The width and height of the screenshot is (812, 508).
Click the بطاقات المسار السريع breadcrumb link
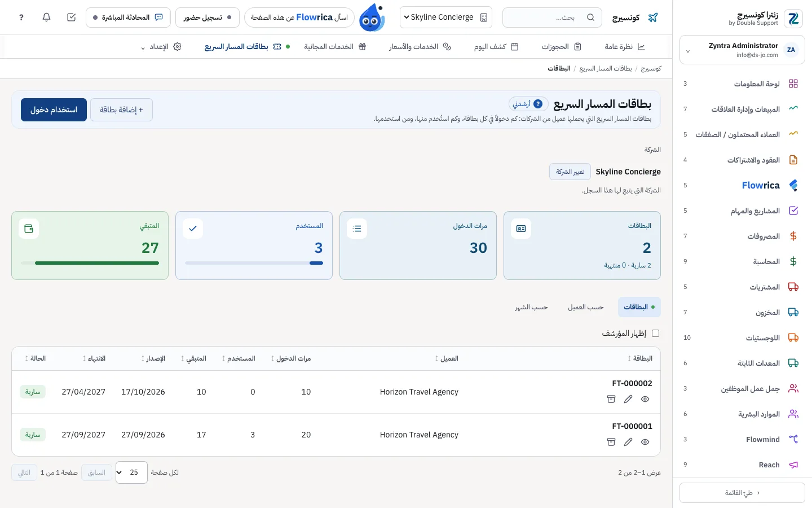[606, 68]
